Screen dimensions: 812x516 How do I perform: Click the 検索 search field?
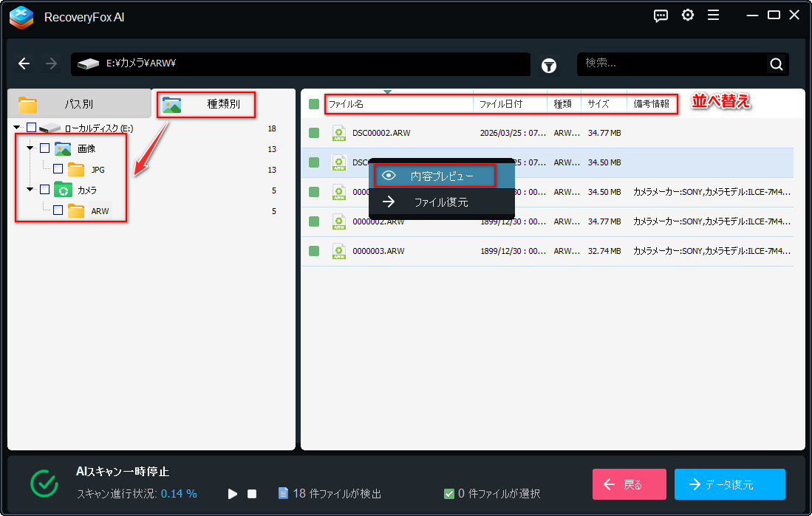(x=672, y=63)
